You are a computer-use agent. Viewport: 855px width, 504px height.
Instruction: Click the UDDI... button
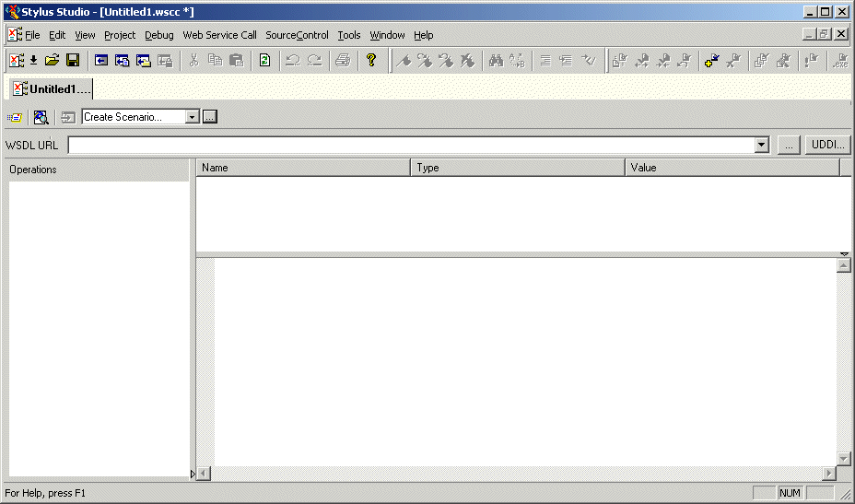point(827,146)
